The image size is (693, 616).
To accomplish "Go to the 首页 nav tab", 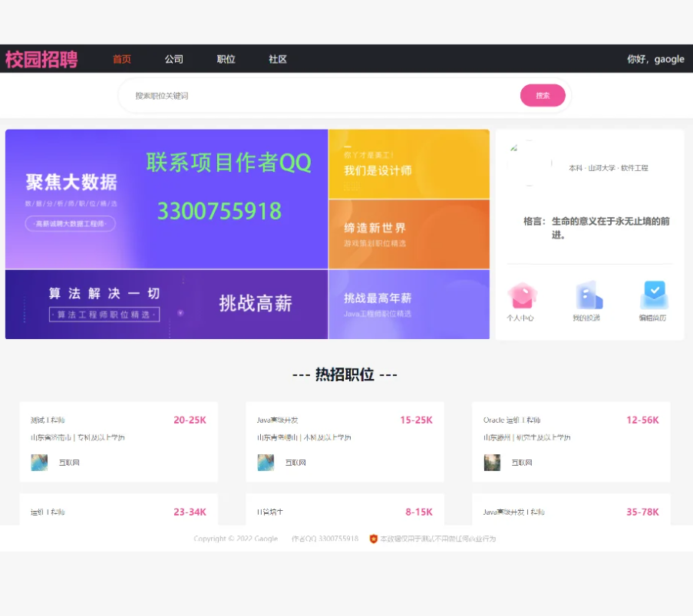I will point(122,59).
